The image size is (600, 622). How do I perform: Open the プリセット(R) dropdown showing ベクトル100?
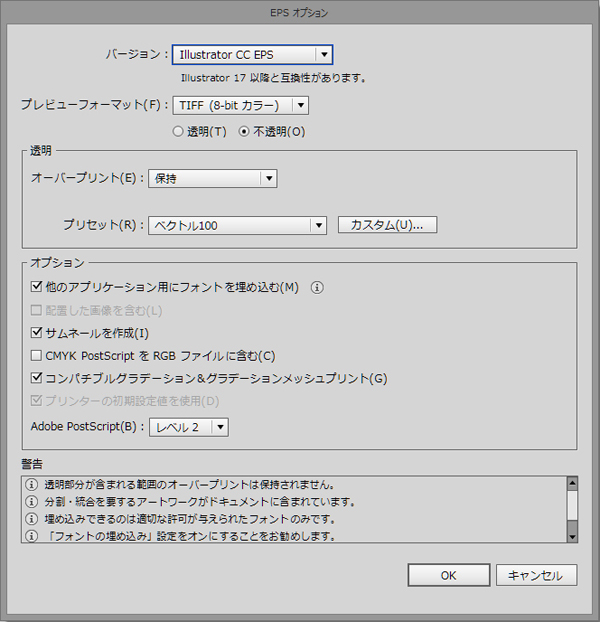pyautogui.click(x=237, y=225)
